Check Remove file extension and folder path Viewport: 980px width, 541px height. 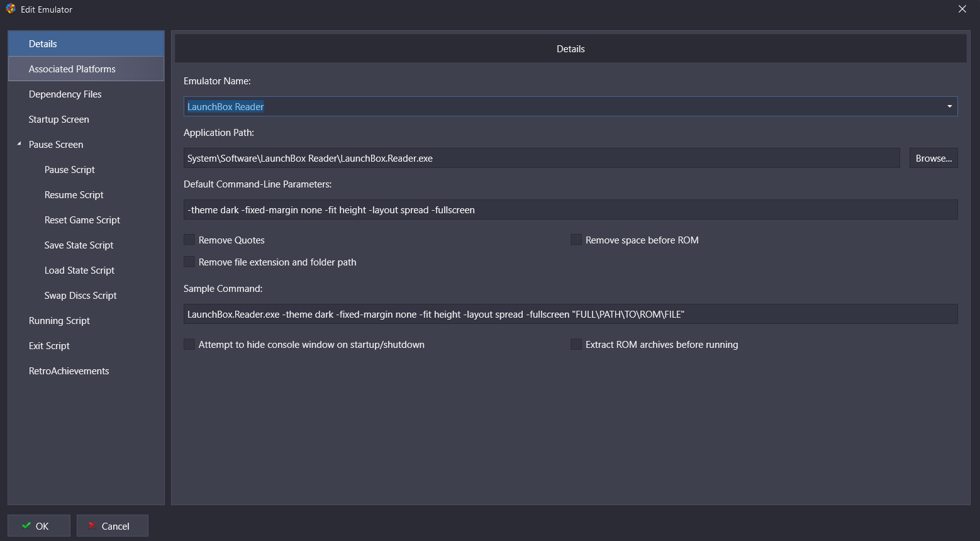pos(189,262)
